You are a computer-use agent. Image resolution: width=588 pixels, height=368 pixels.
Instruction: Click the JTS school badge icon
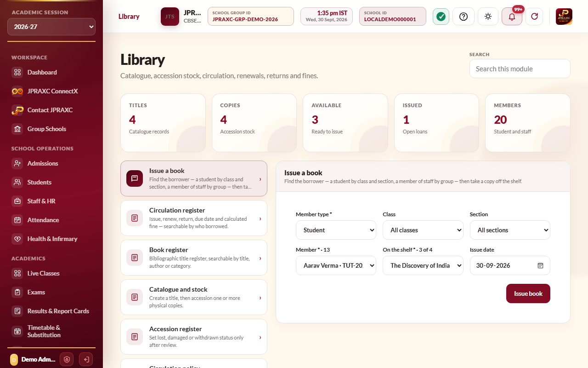tap(170, 17)
